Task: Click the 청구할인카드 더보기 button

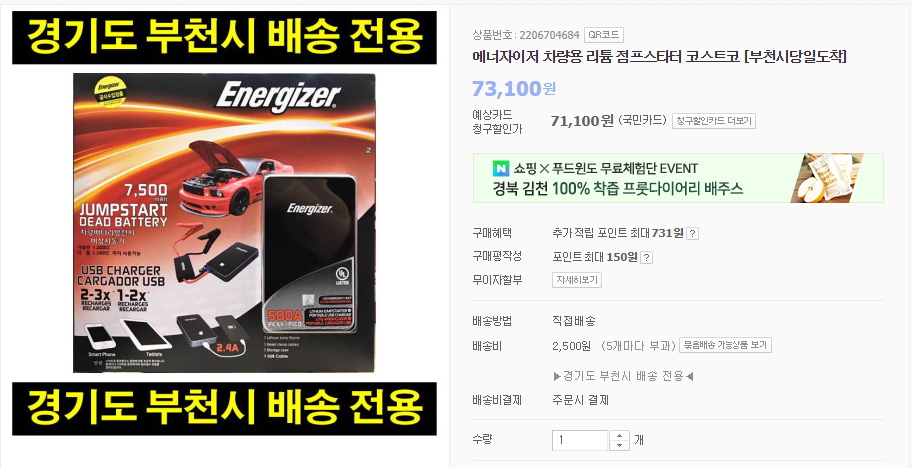Action: [x=714, y=121]
